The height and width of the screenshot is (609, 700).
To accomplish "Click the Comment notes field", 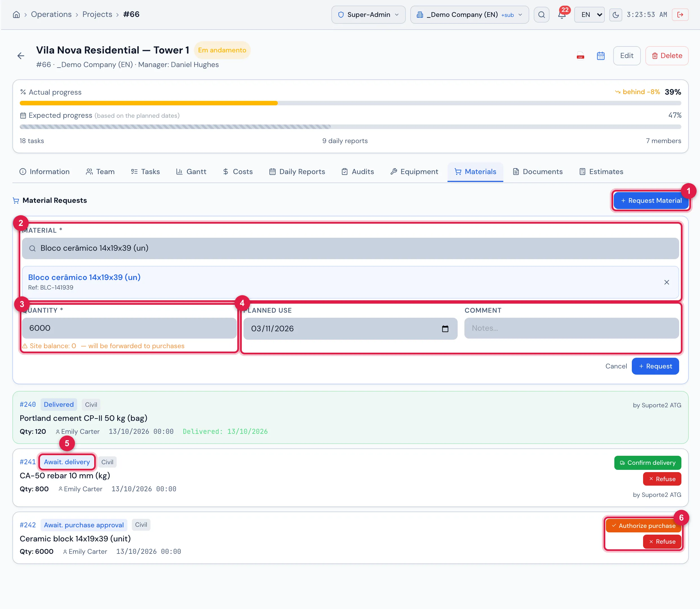I will (571, 328).
